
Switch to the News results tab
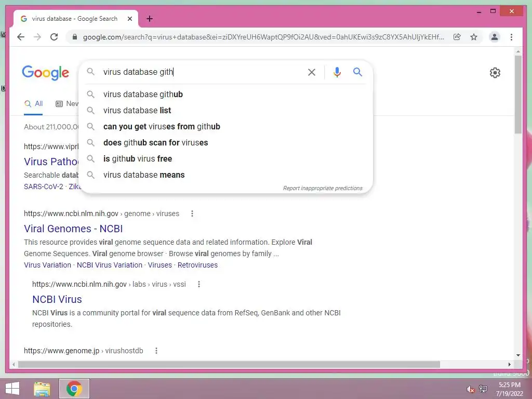(67, 104)
